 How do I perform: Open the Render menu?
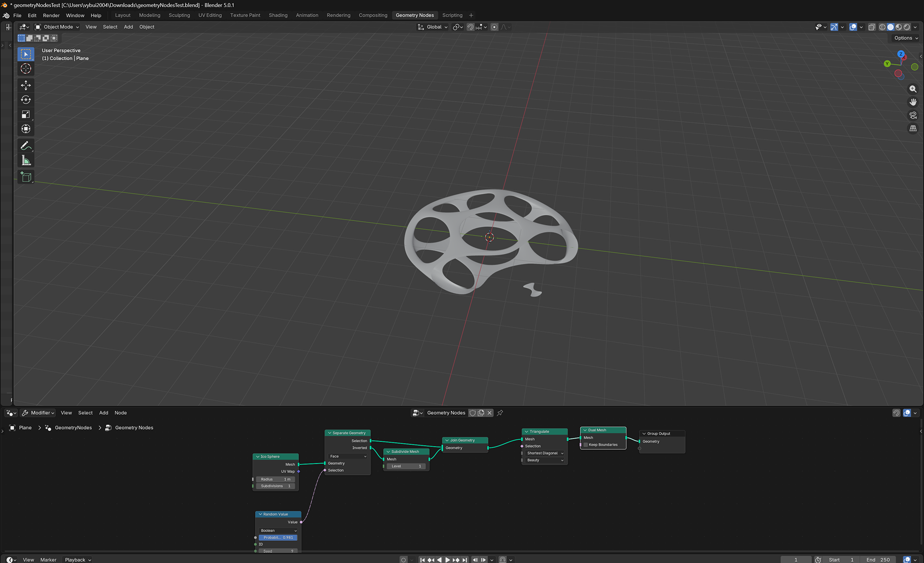click(x=51, y=15)
